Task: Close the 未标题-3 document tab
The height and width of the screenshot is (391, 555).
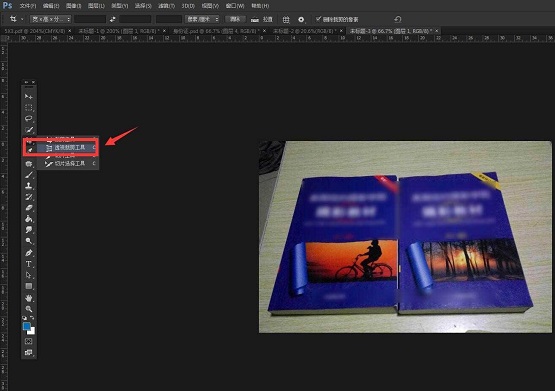Action: [x=437, y=31]
